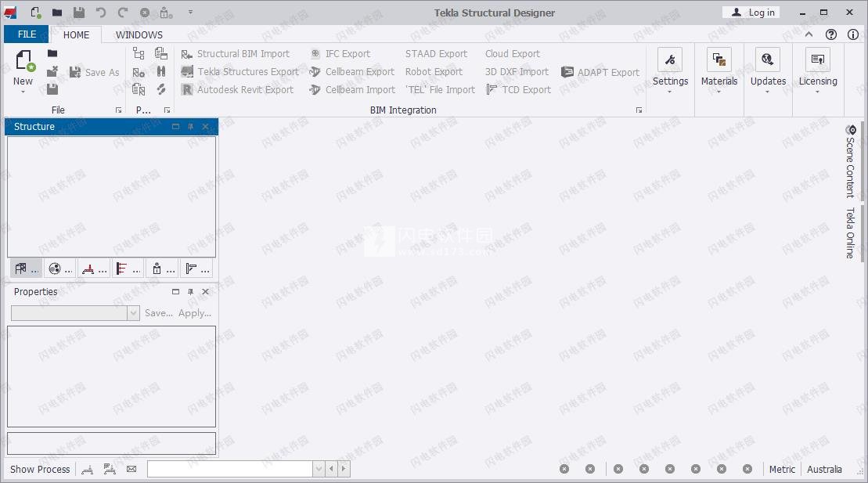The height and width of the screenshot is (483, 868).
Task: Open the Settings dropdown button
Action: tap(670, 71)
